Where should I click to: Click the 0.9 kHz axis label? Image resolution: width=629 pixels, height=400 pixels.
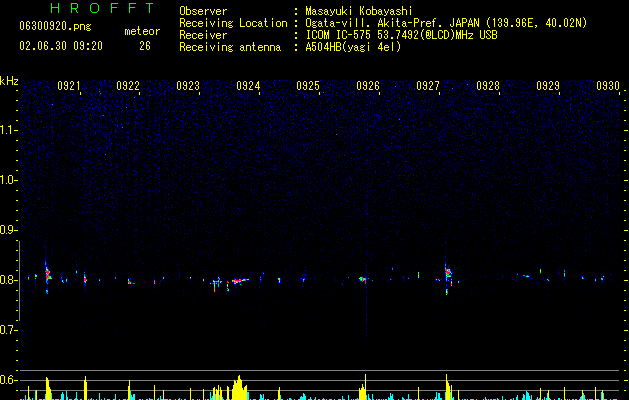point(8,230)
